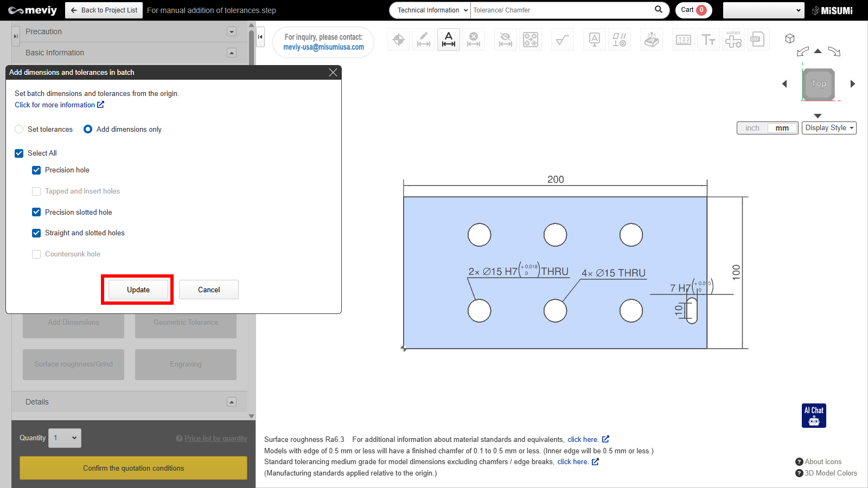Click the isometric cube view icon
Image resolution: width=868 pixels, height=488 pixels.
tap(790, 38)
